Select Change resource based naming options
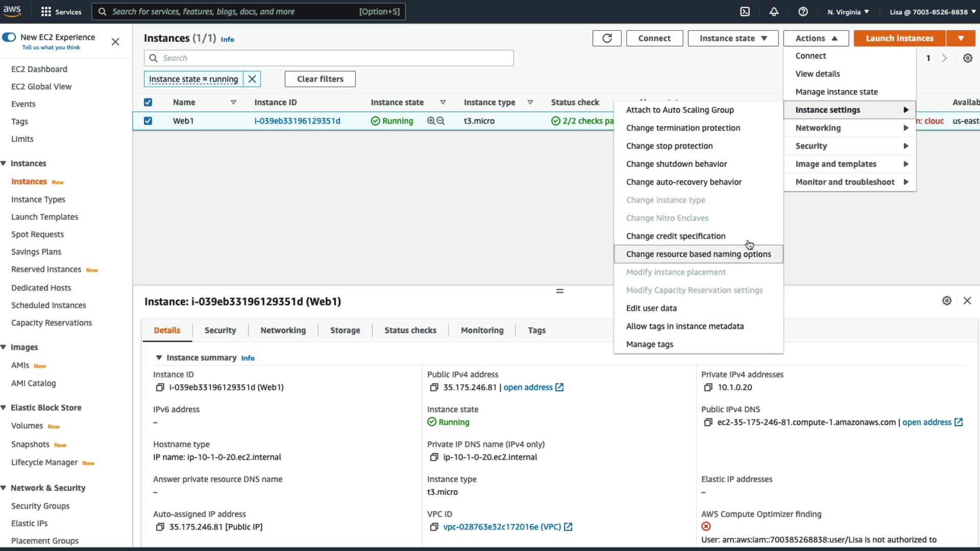This screenshot has height=551, width=980. pos(698,254)
